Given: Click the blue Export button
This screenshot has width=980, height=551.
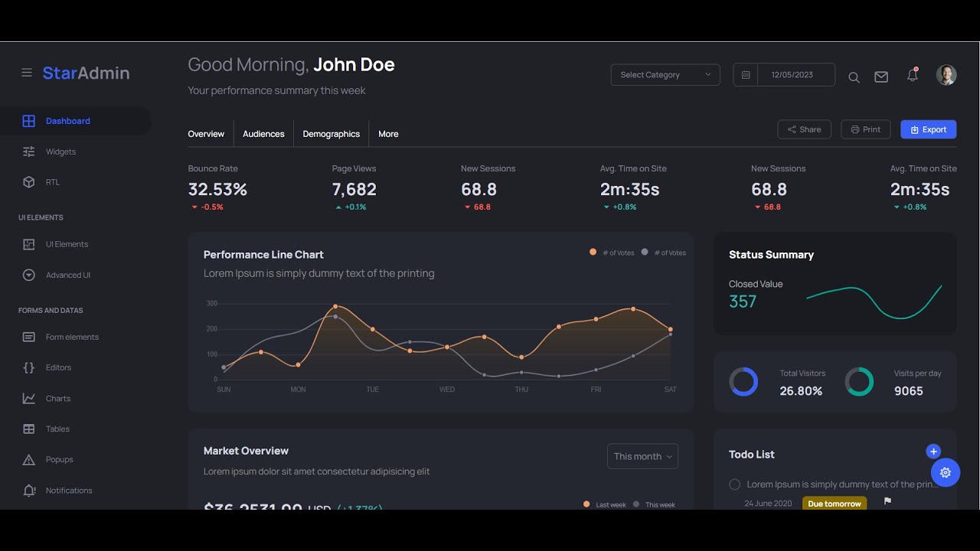Looking at the screenshot, I should pyautogui.click(x=928, y=129).
